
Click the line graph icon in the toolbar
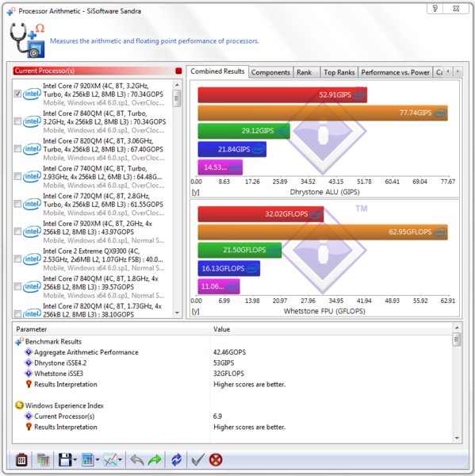(x=110, y=459)
